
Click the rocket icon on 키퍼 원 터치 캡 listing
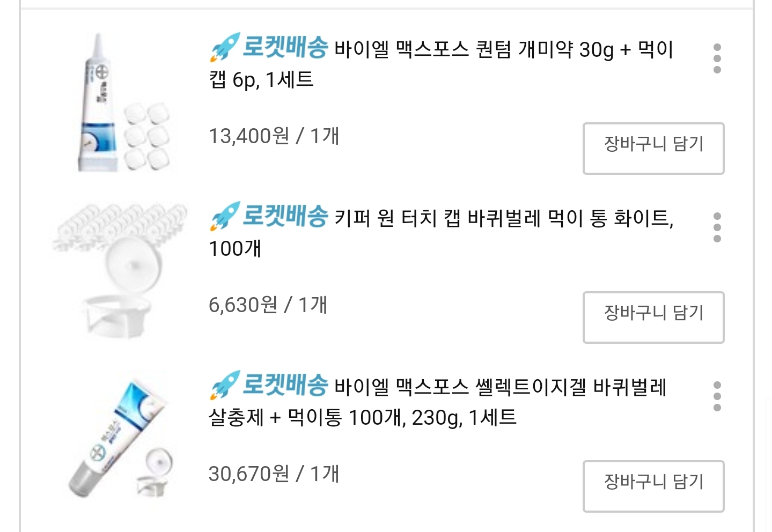click(x=224, y=216)
